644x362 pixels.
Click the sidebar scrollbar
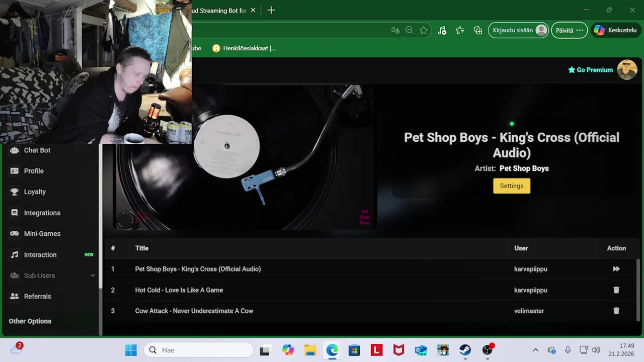coord(101,216)
